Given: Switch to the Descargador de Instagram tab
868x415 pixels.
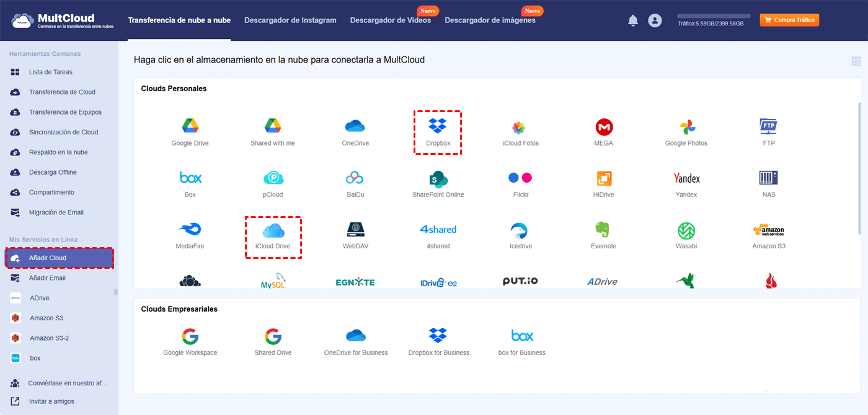Looking at the screenshot, I should [x=290, y=20].
